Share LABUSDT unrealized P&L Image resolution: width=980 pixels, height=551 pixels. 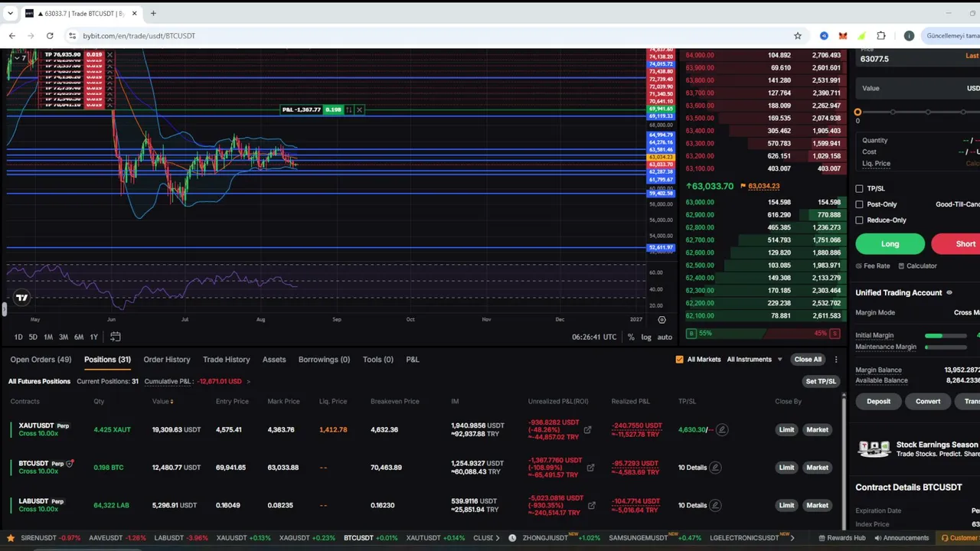tap(591, 505)
